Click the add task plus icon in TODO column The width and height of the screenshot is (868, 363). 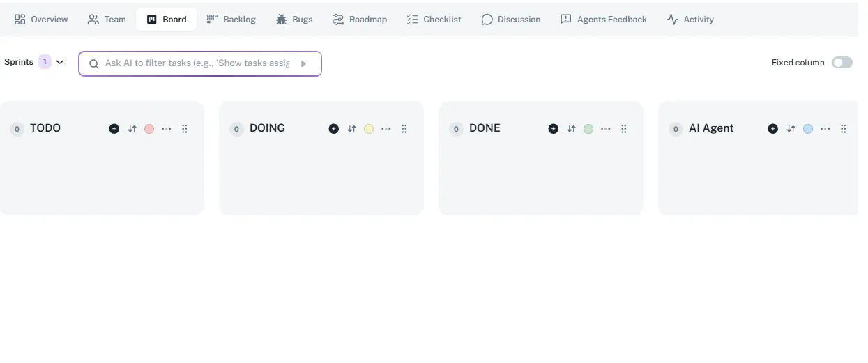pyautogui.click(x=114, y=129)
